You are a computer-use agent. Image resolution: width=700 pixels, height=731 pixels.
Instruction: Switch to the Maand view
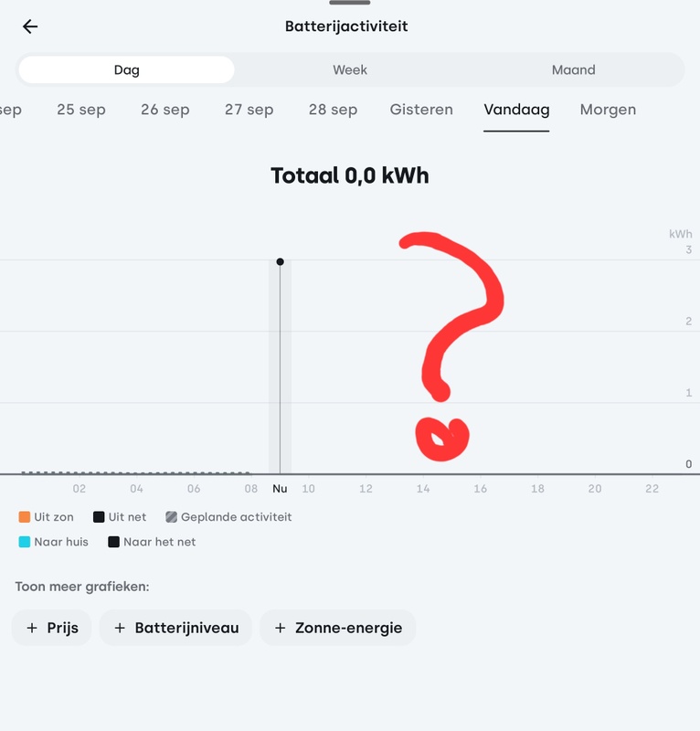573,70
